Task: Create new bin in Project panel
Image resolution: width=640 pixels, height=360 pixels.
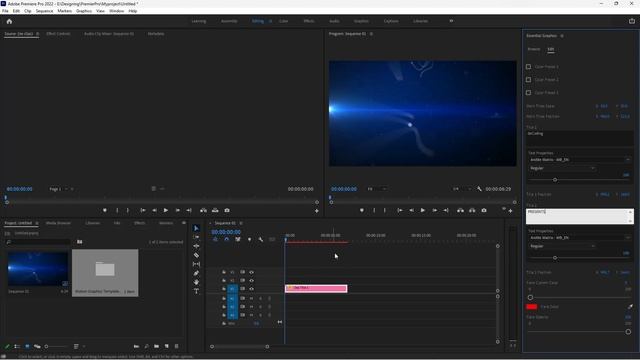Action: tap(157, 346)
